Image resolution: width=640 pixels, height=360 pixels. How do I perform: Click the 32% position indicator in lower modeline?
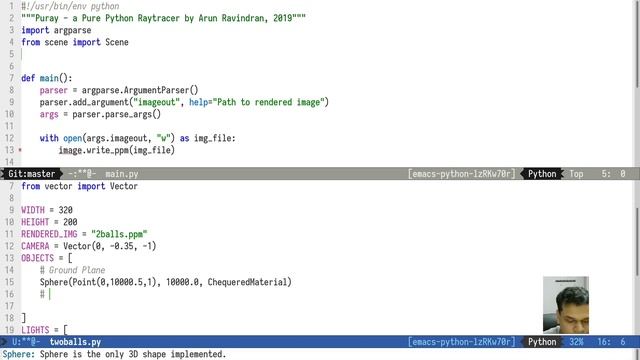point(576,342)
